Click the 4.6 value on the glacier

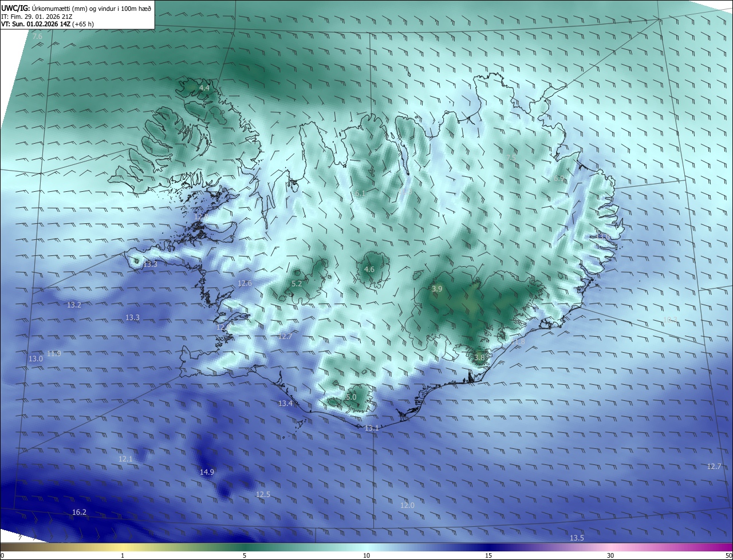coord(369,270)
